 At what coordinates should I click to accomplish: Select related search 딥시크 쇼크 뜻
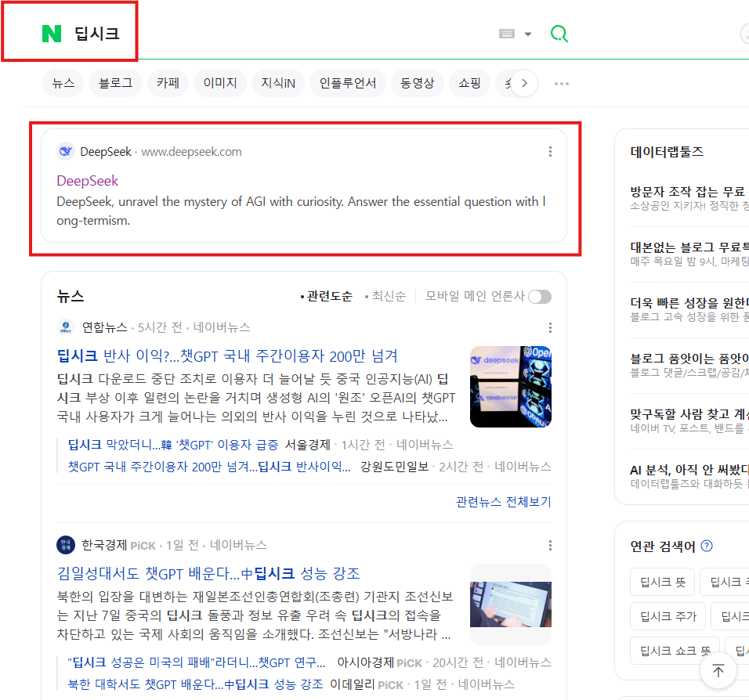[x=675, y=651]
